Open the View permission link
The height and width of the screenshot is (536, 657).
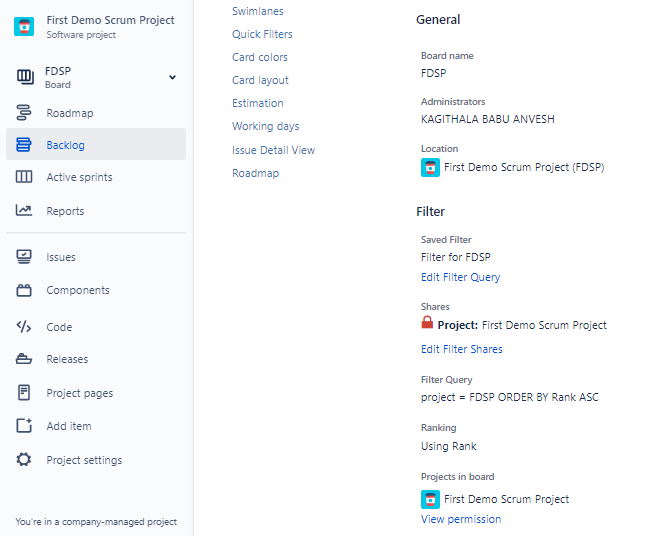461,519
